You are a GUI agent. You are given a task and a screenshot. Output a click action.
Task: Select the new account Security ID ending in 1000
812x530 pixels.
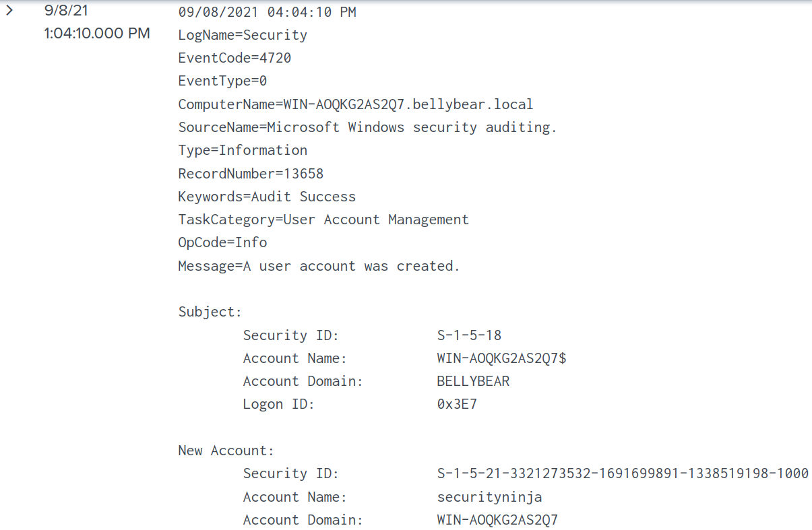(623, 473)
